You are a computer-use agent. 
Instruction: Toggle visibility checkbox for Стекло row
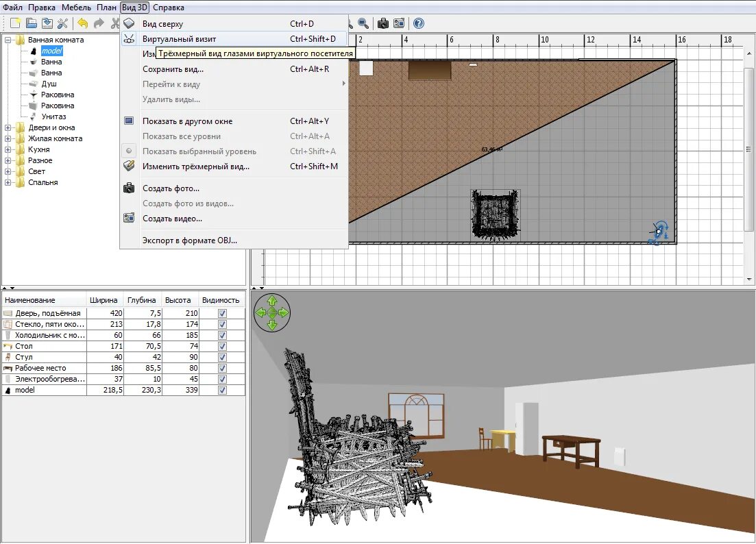222,324
